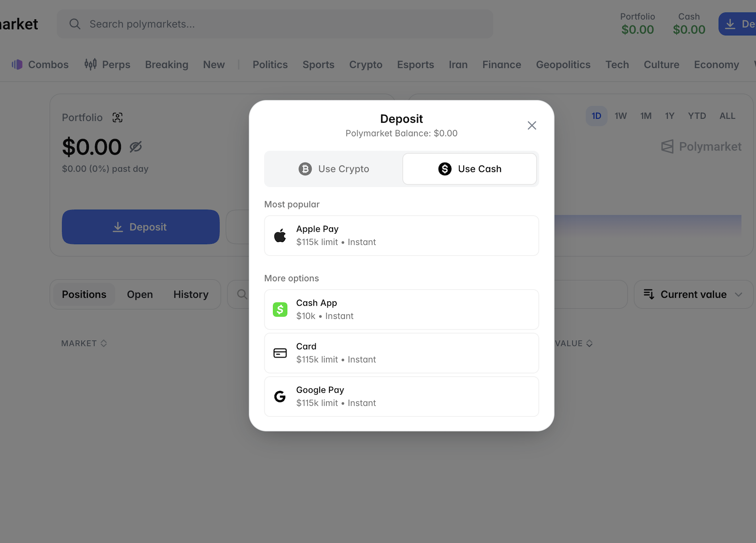
Task: Click the 'Most popular' heading
Action: [292, 204]
